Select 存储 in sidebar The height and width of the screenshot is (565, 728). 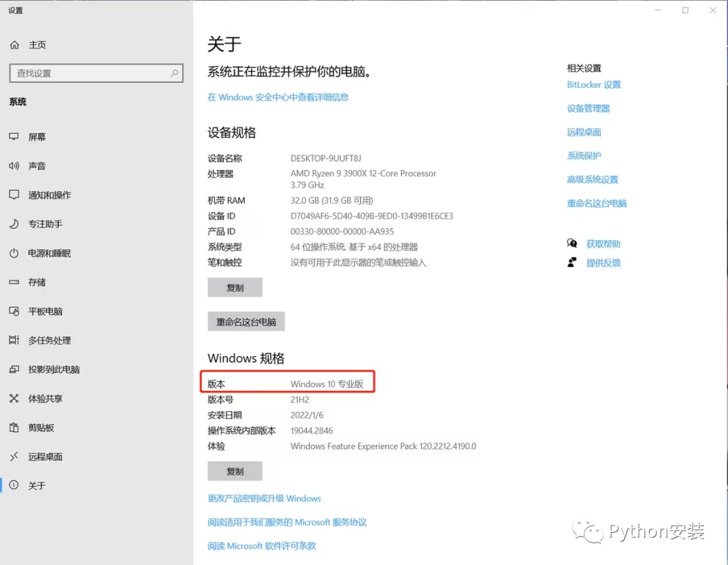37,282
